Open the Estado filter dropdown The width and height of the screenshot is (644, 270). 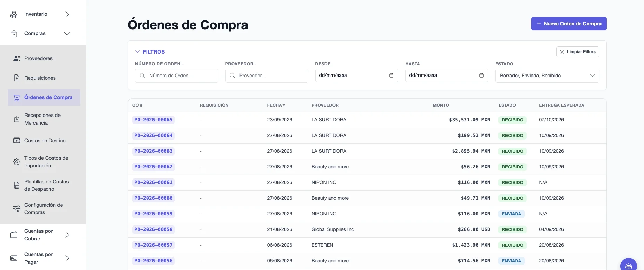click(x=547, y=76)
